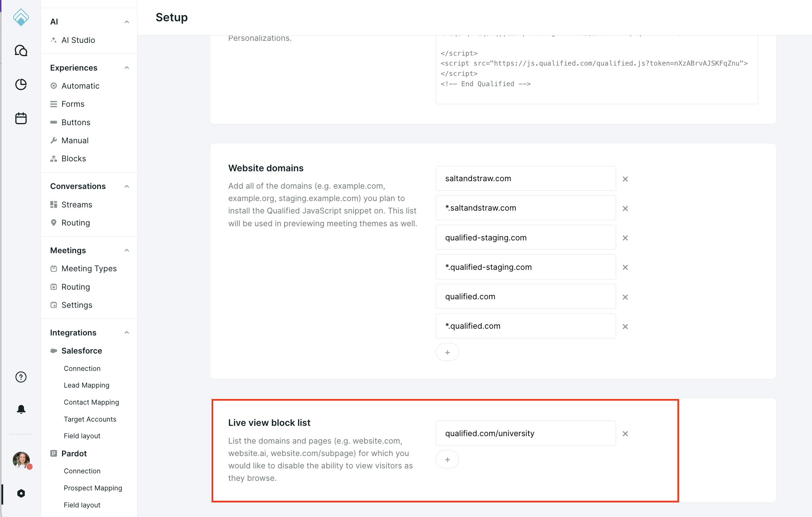Viewport: 812px width, 517px height.
Task: Edit the saltandstraw.com domain field
Action: click(526, 178)
